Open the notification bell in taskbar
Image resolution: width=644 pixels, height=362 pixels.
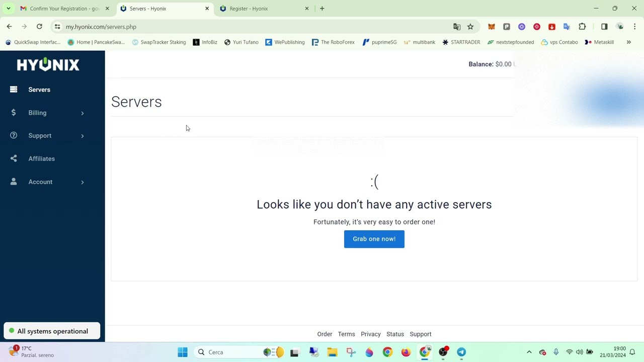632,352
